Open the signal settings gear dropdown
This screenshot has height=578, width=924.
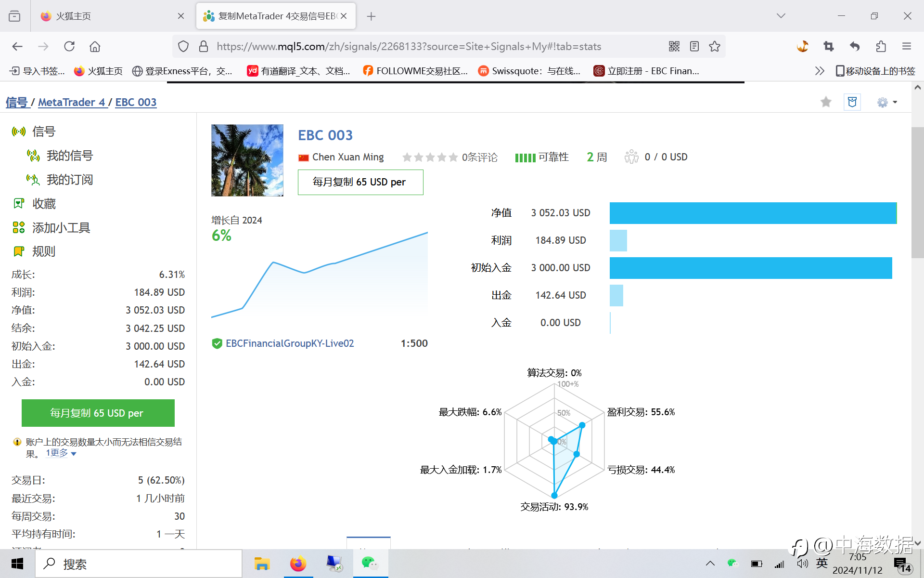pyautogui.click(x=887, y=102)
